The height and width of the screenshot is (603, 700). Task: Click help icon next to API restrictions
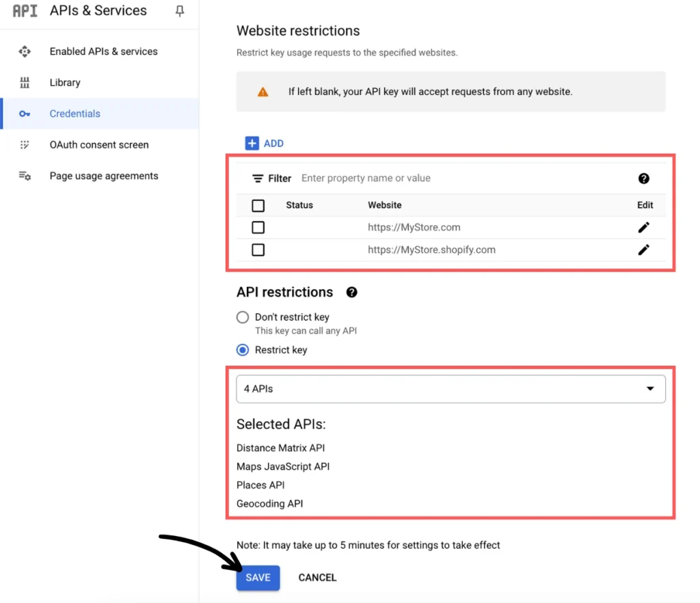(351, 293)
